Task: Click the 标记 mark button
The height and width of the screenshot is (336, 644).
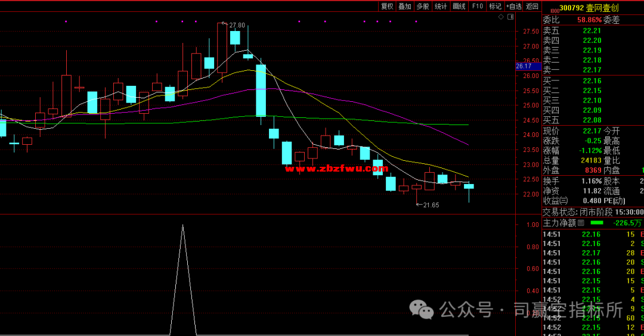Action: tap(495, 6)
